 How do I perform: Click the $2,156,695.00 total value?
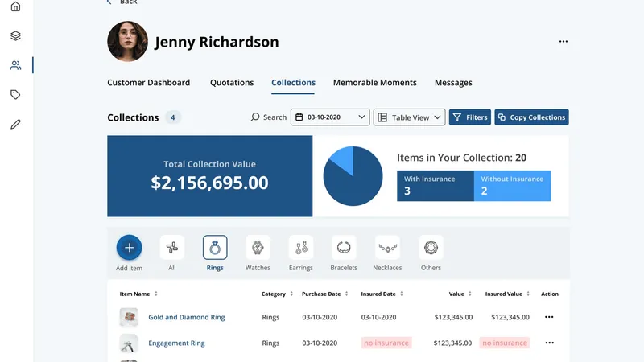coord(209,183)
